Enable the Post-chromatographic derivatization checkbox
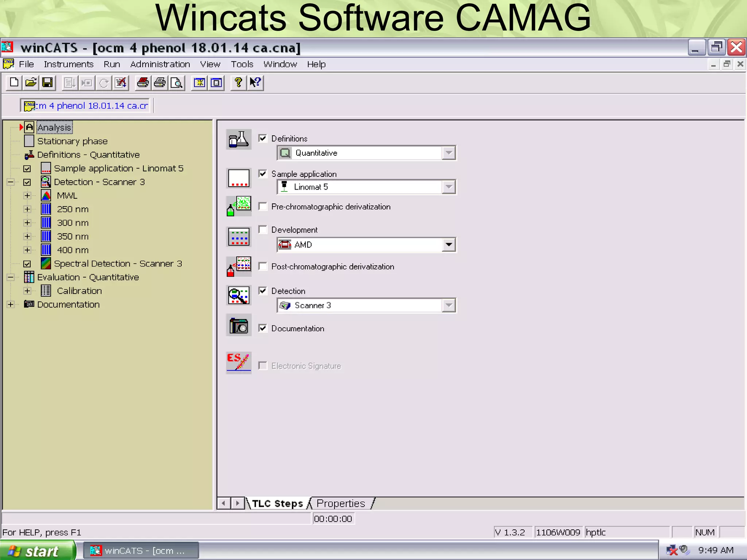Viewport: 747px width, 560px height. click(x=263, y=266)
